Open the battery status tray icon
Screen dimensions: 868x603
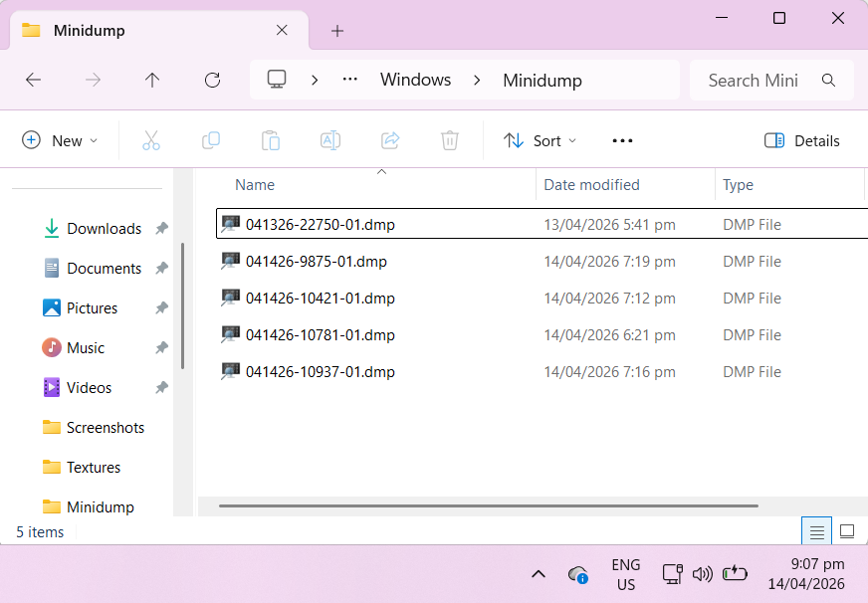coord(736,574)
